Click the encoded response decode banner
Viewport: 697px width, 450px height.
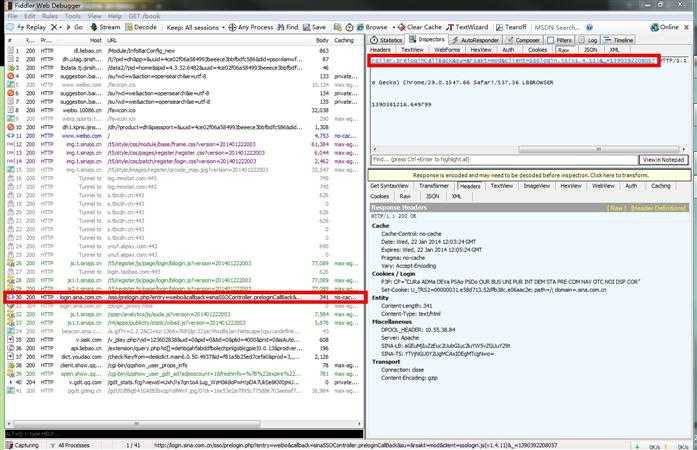[x=530, y=175]
